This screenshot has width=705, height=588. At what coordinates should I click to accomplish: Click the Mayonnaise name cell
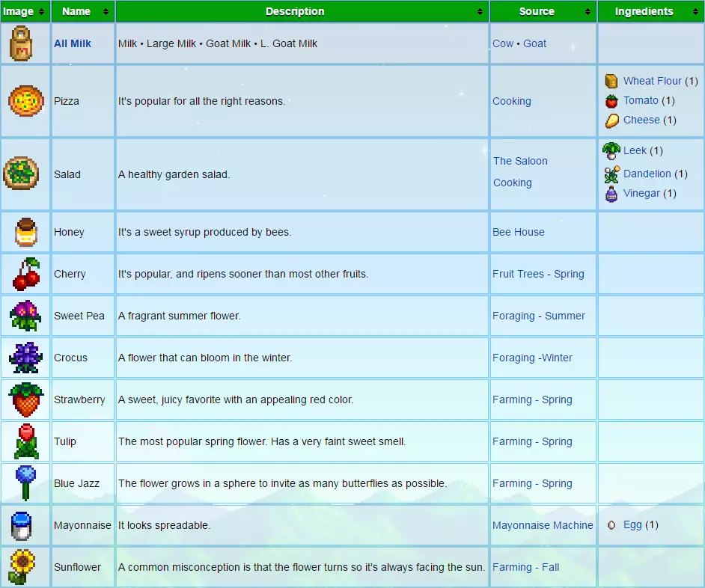point(83,525)
